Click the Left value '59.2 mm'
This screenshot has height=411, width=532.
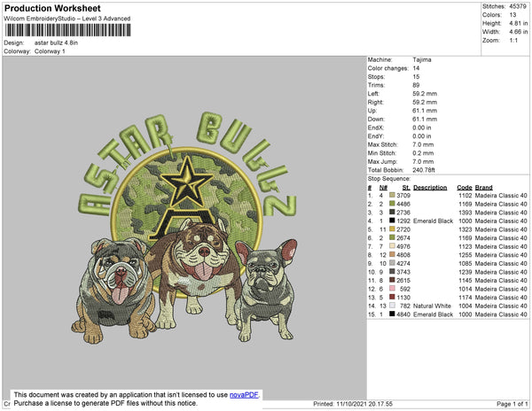[x=425, y=94]
